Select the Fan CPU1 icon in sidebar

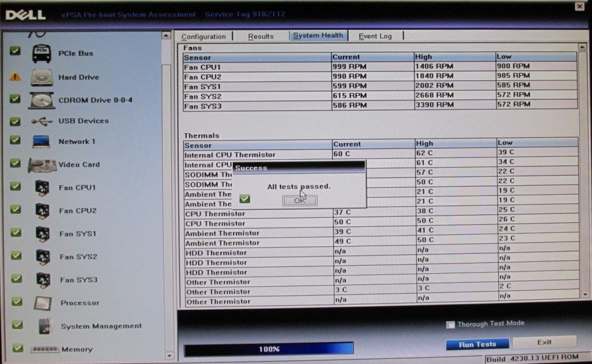click(x=42, y=188)
